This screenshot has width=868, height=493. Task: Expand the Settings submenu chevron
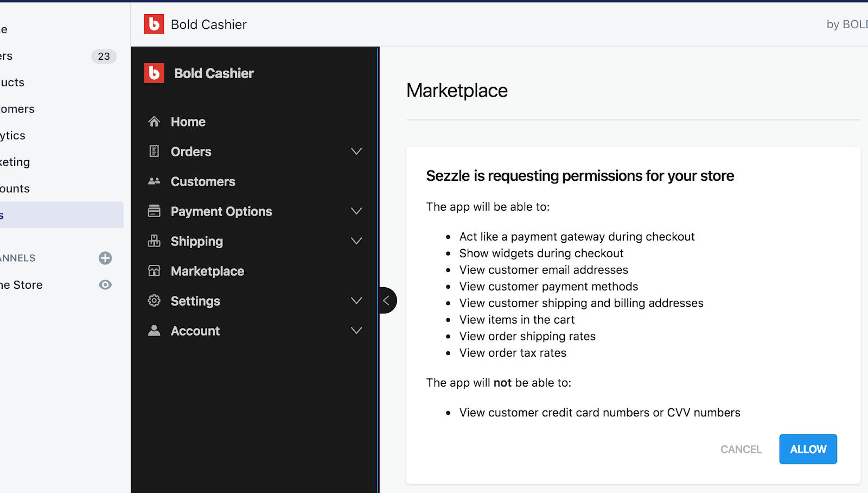click(356, 301)
